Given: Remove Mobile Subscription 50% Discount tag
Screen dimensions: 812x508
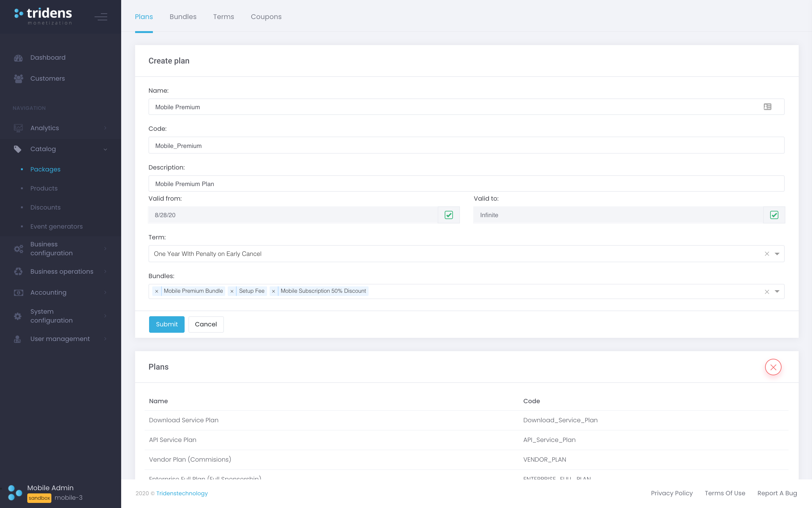Looking at the screenshot, I should pos(273,291).
